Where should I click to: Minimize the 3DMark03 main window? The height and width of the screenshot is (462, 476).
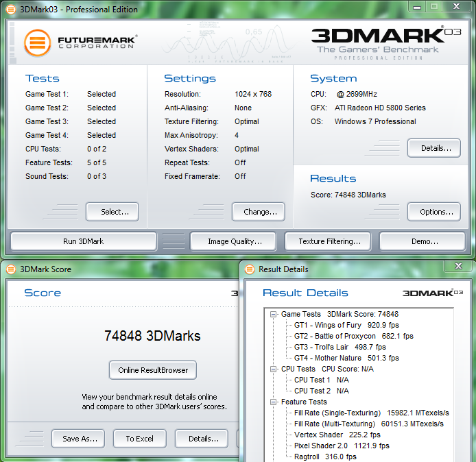pos(417,7)
